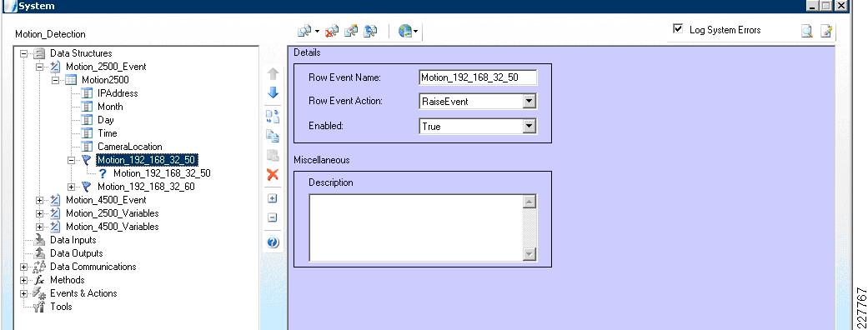
Task: Open help with the blue question mark icon
Action: pyautogui.click(x=273, y=242)
